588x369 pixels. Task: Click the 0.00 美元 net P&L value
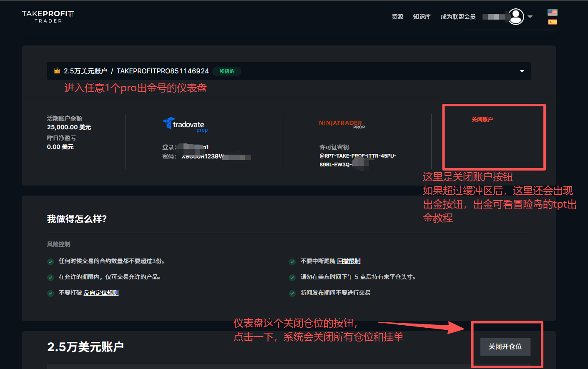pyautogui.click(x=60, y=147)
